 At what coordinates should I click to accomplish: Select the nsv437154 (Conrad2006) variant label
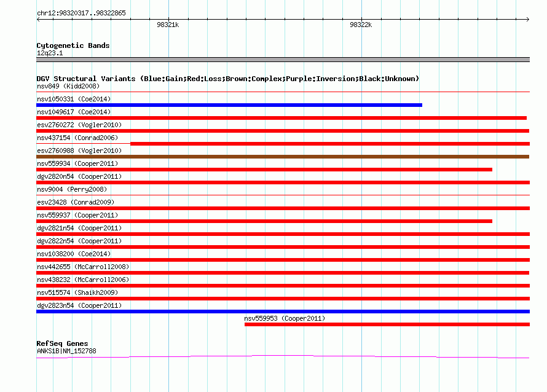coord(77,138)
